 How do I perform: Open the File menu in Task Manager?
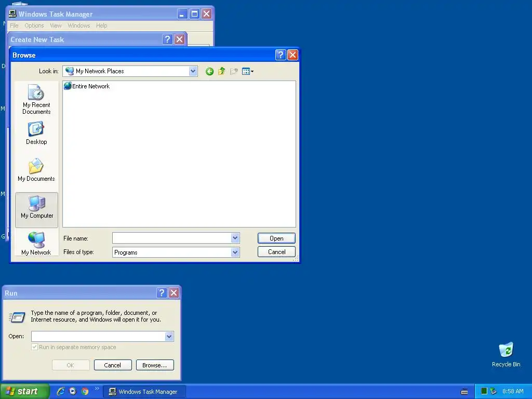14,25
